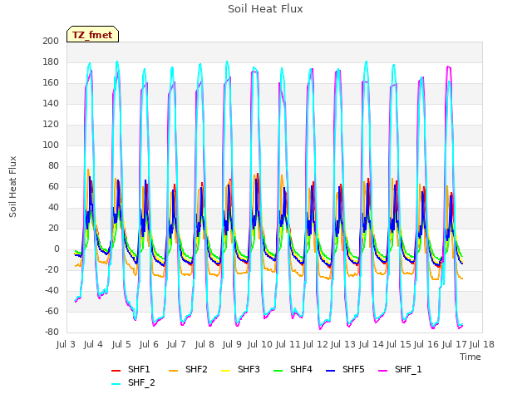
Task: Click the Jul 8 x-axis tick label
Action: pyautogui.click(x=204, y=344)
